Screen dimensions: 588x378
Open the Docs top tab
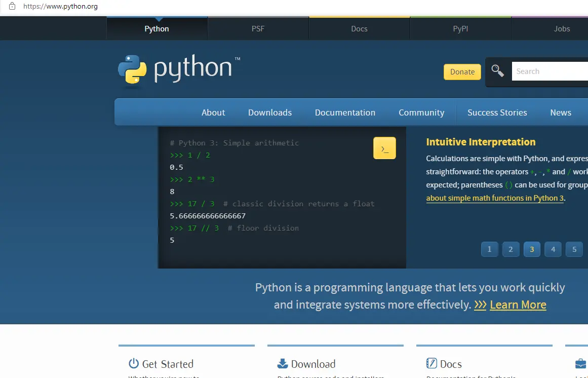359,28
